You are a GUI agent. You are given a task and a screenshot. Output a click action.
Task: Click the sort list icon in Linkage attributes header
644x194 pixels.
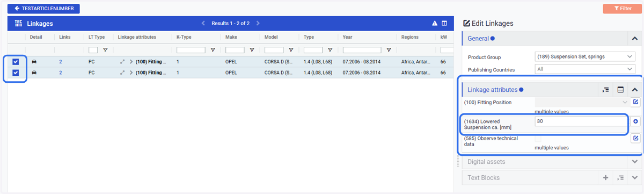tap(606, 90)
